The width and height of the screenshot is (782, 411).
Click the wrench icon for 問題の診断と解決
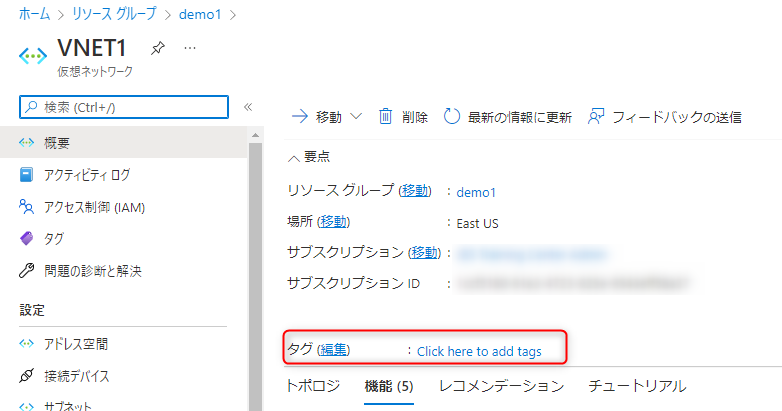(26, 270)
